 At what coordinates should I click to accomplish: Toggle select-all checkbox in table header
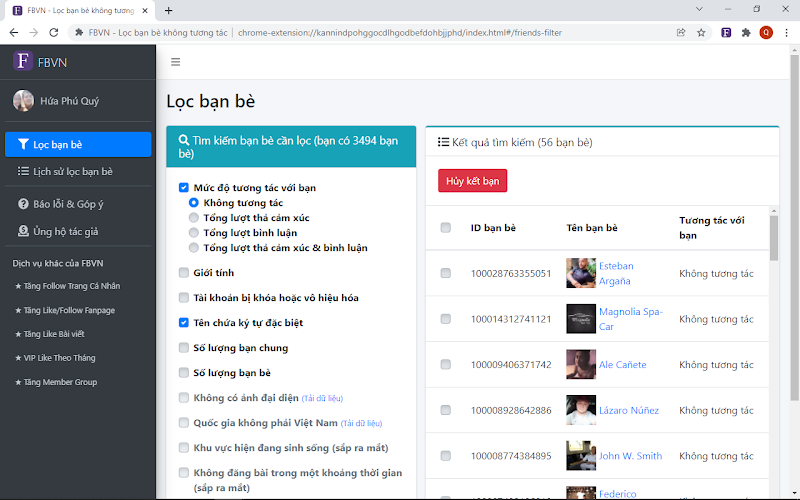pos(445,228)
